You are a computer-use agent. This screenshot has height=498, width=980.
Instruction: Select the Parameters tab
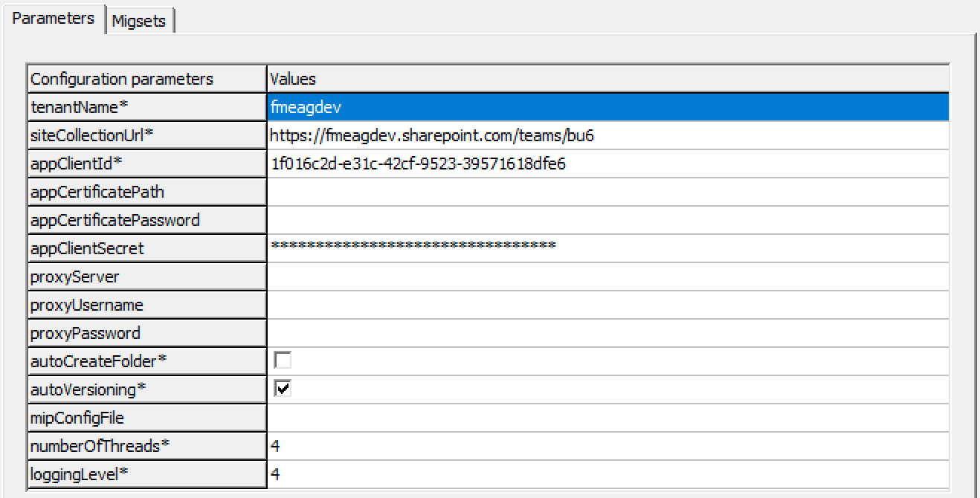point(54,18)
